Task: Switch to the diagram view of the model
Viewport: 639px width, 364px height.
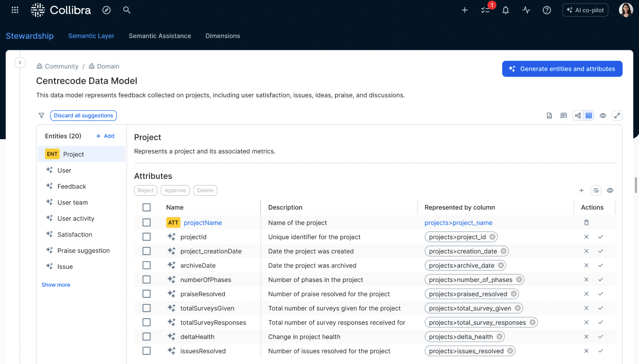Action: pyautogui.click(x=577, y=115)
